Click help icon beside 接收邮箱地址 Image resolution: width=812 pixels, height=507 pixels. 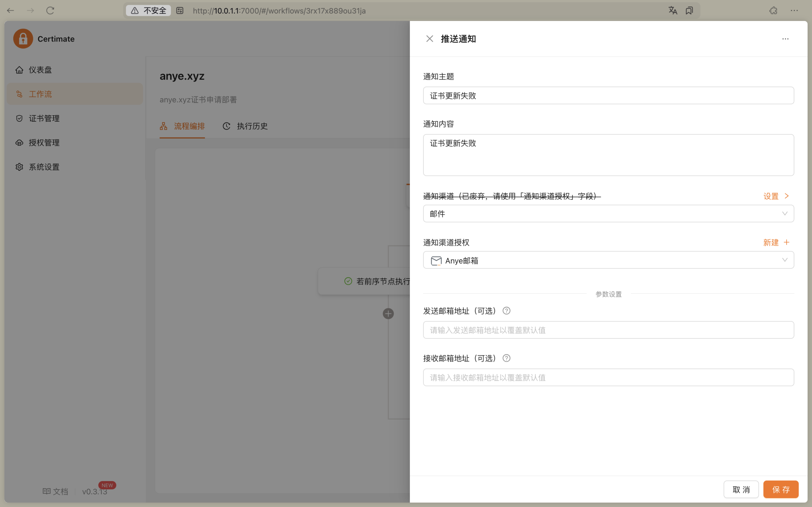point(506,358)
